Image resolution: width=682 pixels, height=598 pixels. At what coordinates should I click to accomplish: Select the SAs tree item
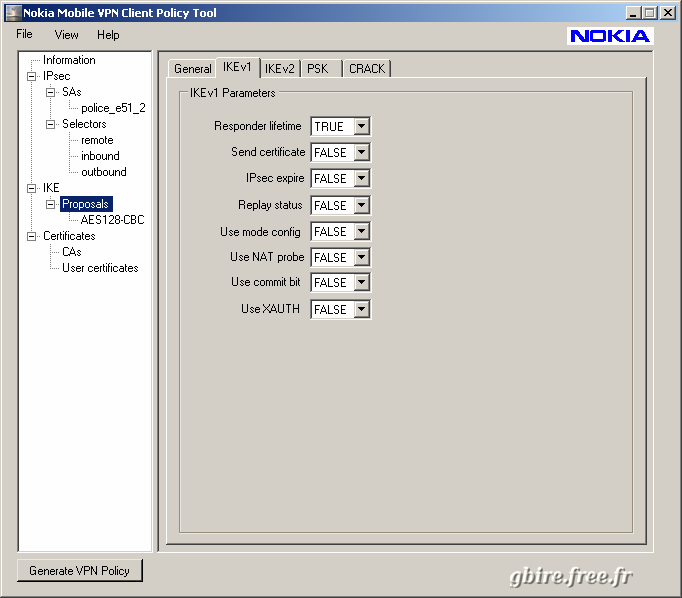[72, 92]
